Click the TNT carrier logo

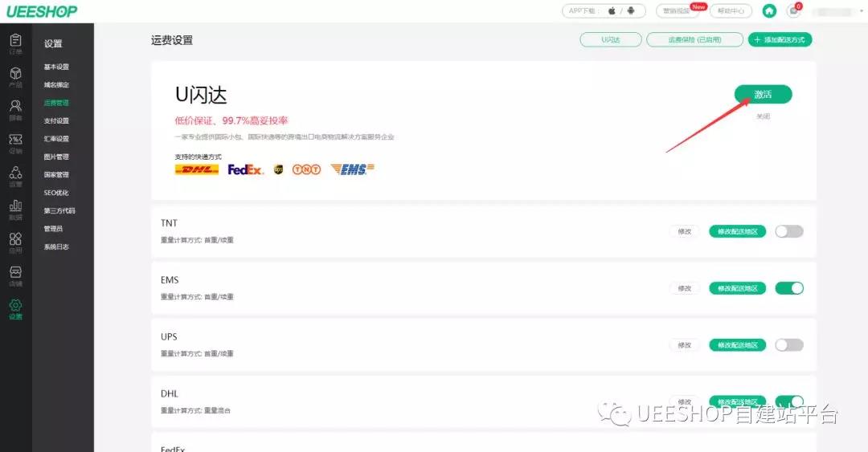click(307, 169)
